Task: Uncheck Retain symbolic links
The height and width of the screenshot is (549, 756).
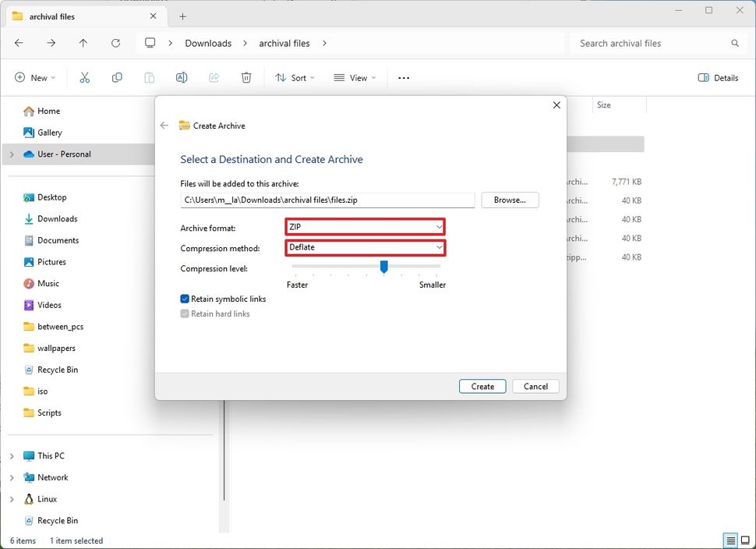Action: (x=185, y=299)
